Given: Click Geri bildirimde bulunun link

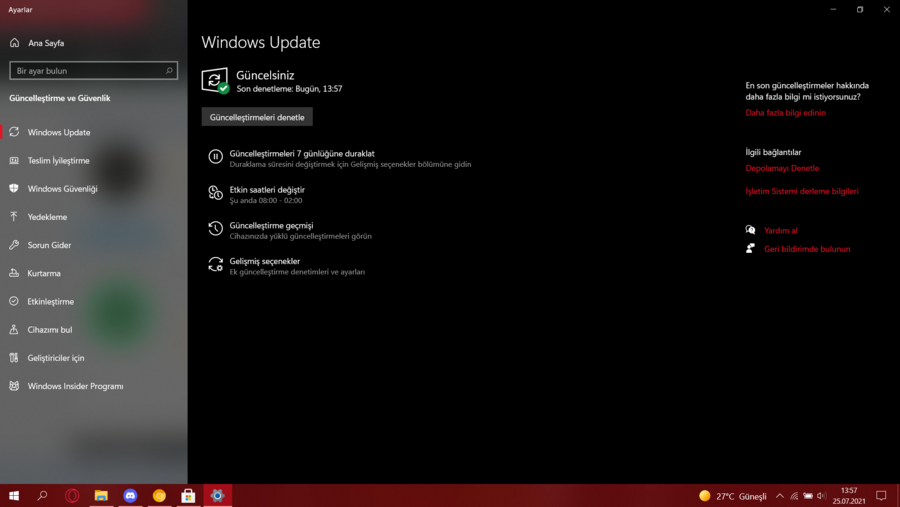Looking at the screenshot, I should 807,249.
